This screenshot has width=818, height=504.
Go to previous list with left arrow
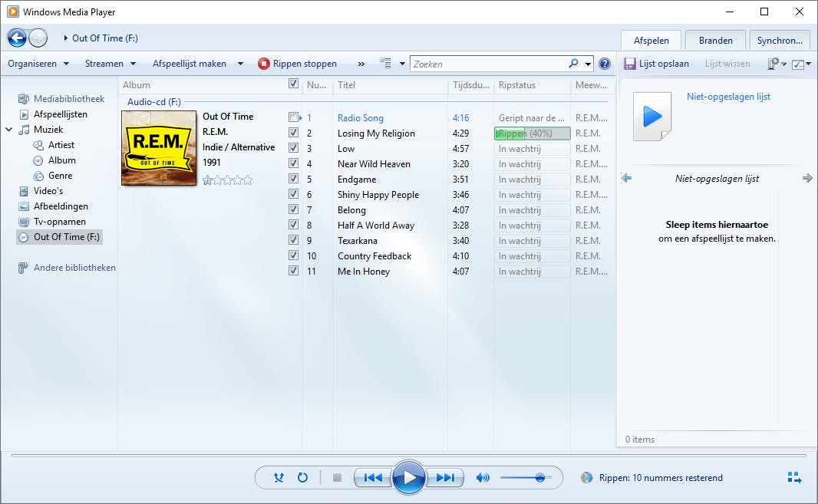[x=626, y=179]
